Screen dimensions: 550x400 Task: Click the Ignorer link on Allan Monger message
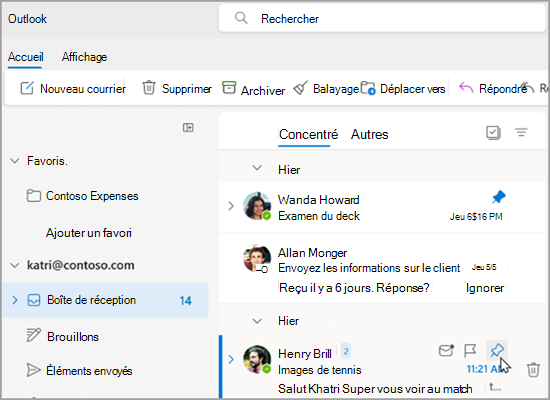tap(485, 288)
